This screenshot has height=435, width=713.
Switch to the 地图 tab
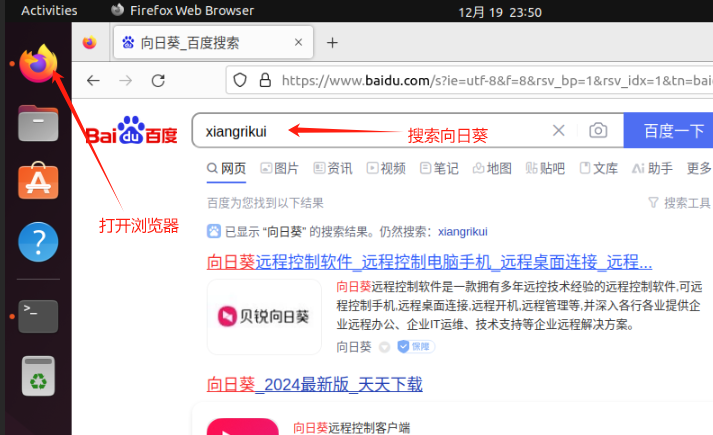point(492,169)
